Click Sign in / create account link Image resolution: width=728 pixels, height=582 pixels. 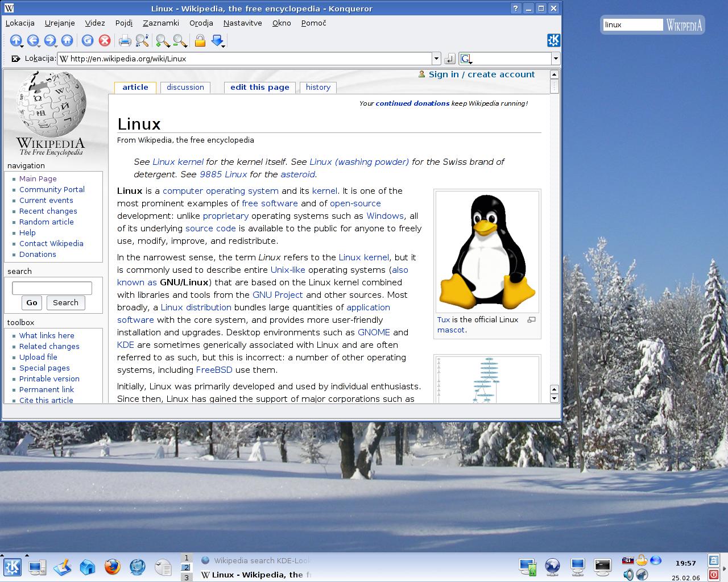pos(482,74)
